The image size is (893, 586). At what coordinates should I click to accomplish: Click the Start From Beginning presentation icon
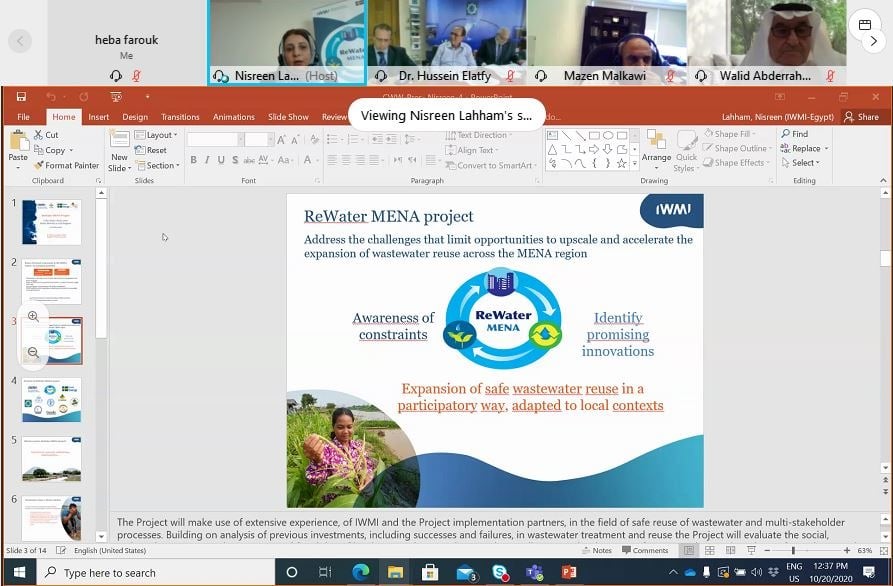pos(116,97)
